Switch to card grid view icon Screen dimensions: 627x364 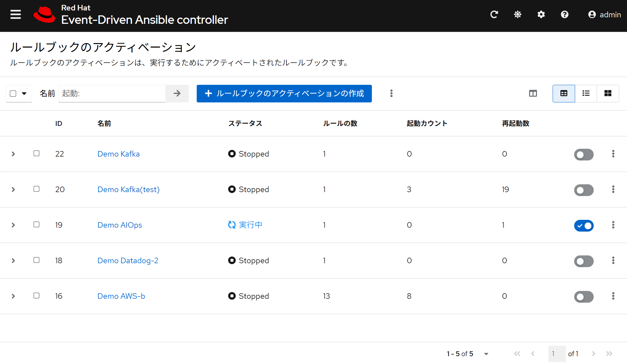(608, 94)
